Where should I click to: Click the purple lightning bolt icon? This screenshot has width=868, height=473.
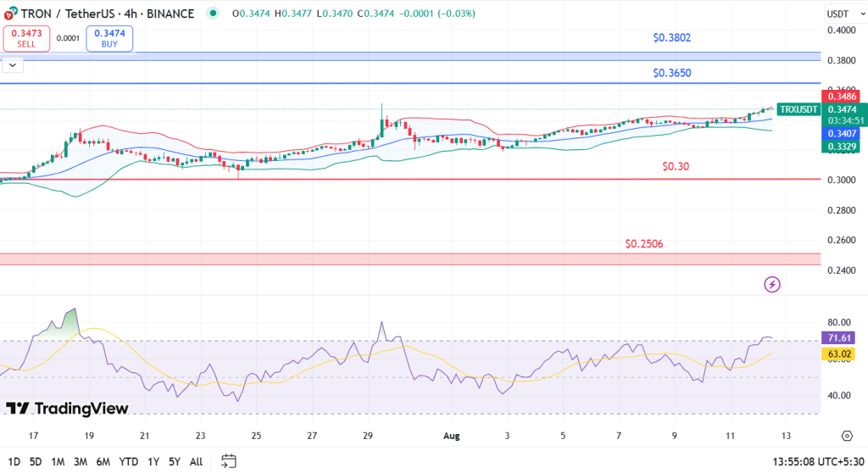click(772, 285)
